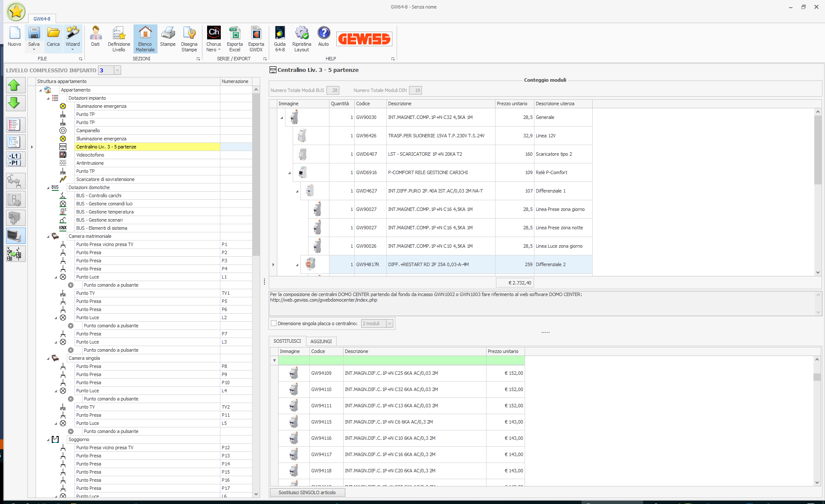Click the Codice filter field in green row

(x=326, y=361)
